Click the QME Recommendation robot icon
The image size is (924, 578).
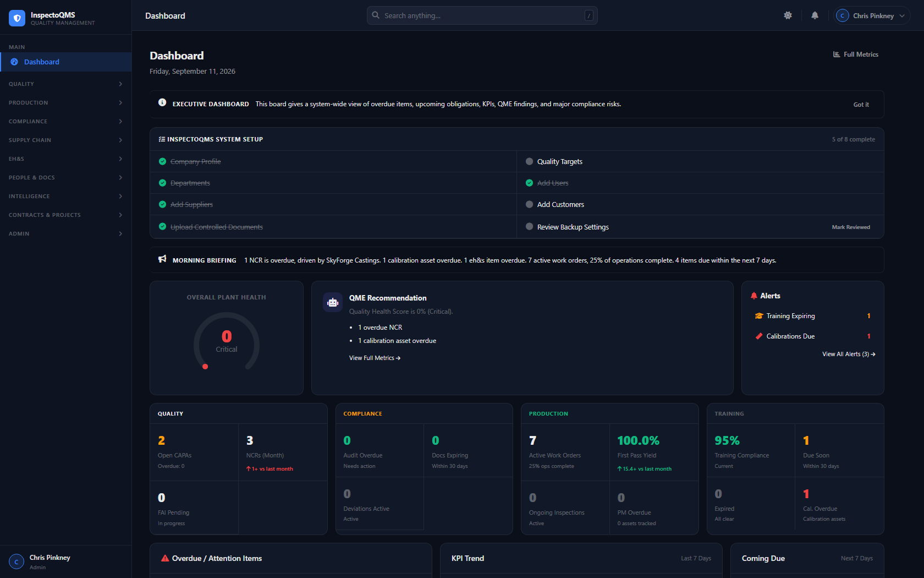pos(333,302)
